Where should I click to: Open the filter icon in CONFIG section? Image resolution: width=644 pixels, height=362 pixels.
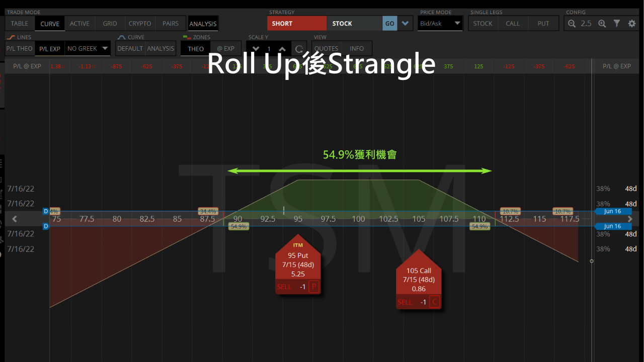[616, 23]
